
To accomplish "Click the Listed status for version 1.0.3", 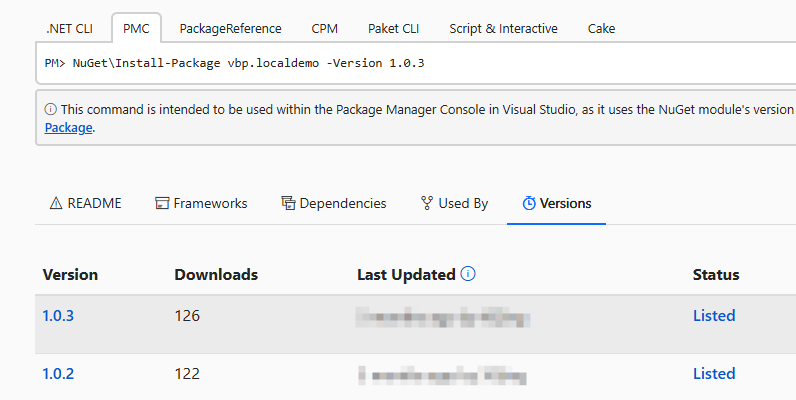I will point(714,316).
